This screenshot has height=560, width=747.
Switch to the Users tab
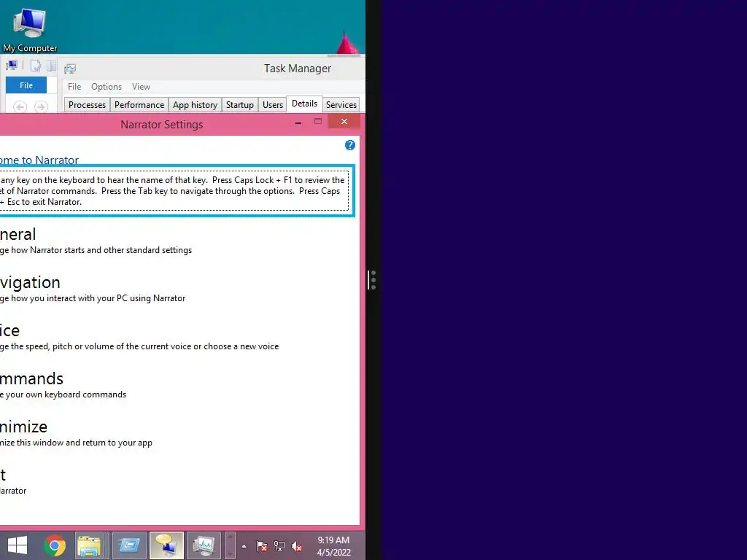[273, 105]
